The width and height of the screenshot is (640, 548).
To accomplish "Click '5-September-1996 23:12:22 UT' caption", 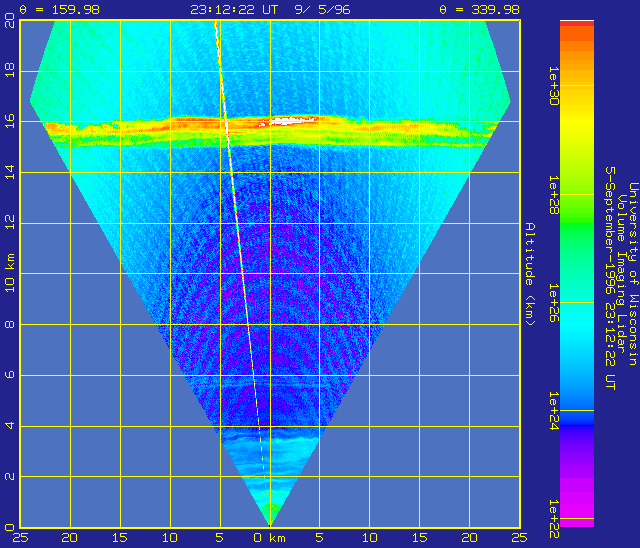I will pyautogui.click(x=610, y=278).
